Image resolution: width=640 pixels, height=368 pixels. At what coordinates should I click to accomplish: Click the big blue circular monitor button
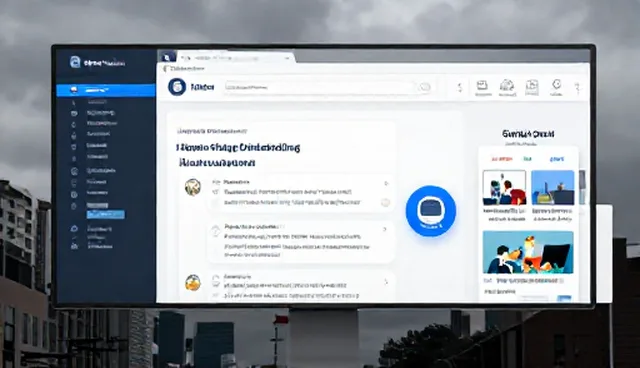point(431,211)
